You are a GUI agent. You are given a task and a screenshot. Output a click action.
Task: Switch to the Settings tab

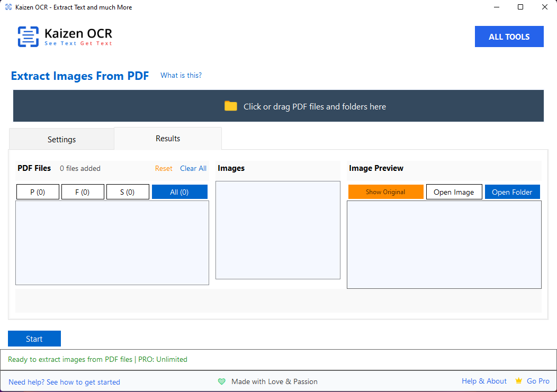(61, 140)
